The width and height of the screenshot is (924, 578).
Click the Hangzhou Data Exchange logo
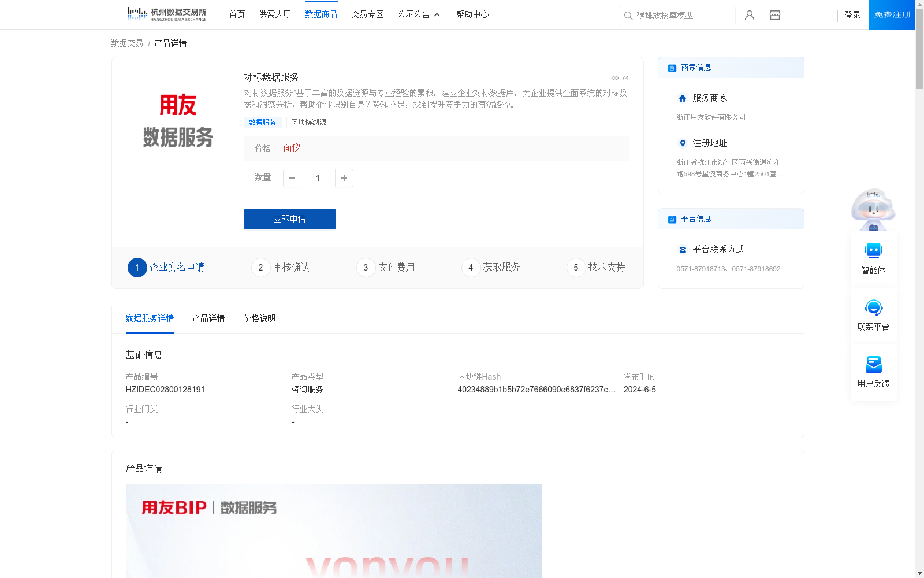pos(166,14)
